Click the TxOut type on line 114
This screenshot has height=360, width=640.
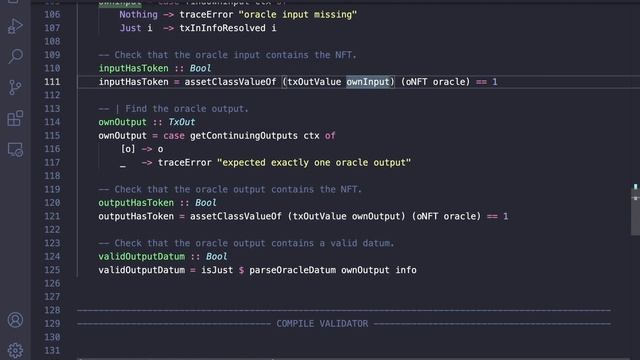(182, 122)
